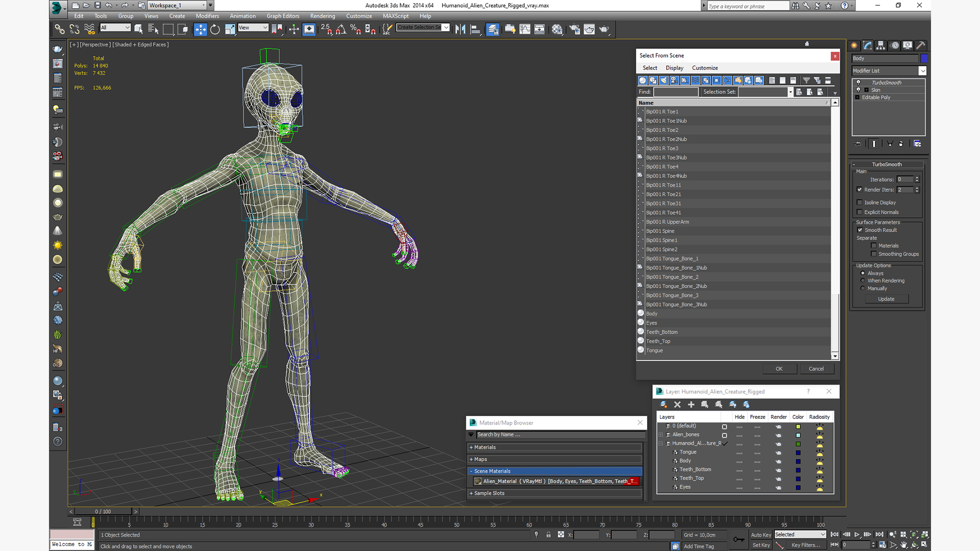Open the Modifiers menu
Screen dimensions: 980x551
click(207, 16)
